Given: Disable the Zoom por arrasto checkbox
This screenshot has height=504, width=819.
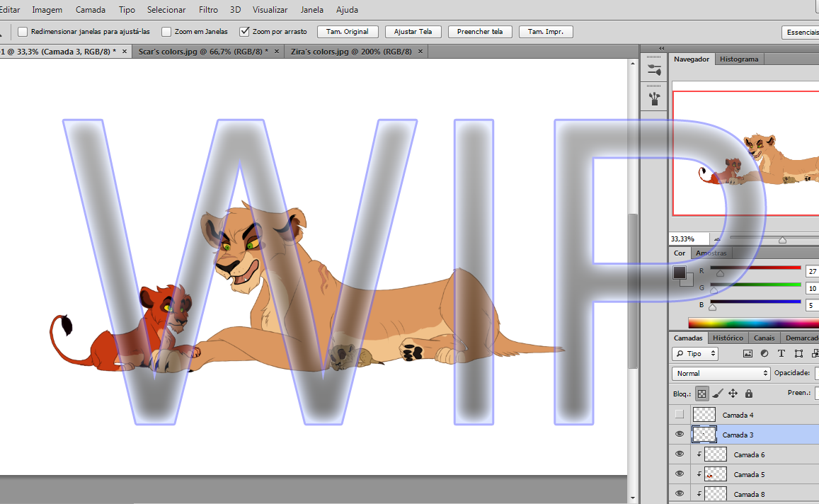Looking at the screenshot, I should (x=244, y=32).
